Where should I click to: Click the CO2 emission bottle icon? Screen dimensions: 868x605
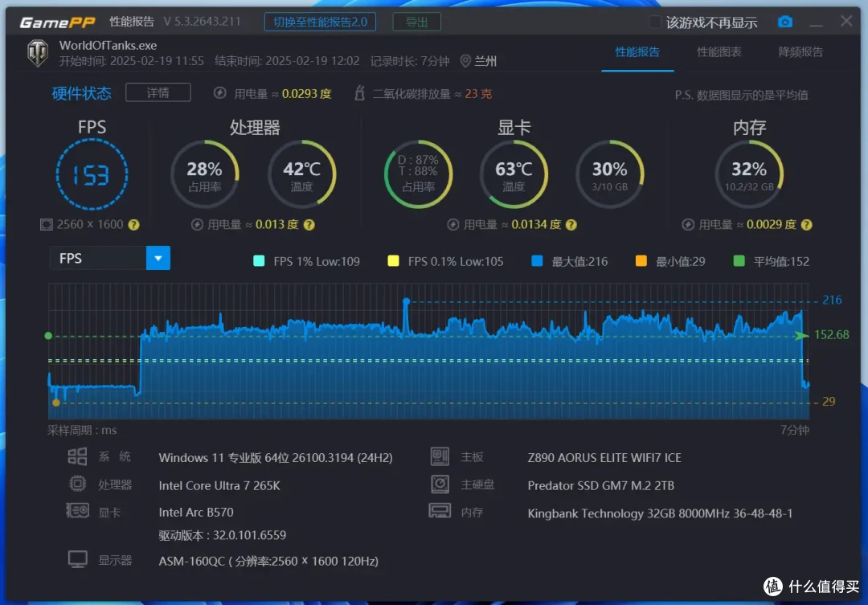(x=359, y=92)
